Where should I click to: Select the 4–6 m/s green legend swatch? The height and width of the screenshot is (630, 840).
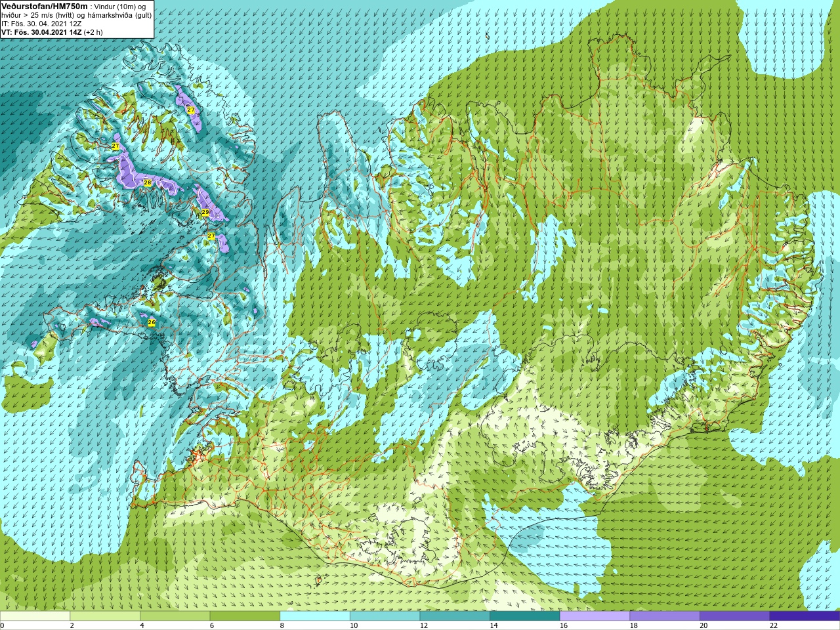click(x=175, y=616)
